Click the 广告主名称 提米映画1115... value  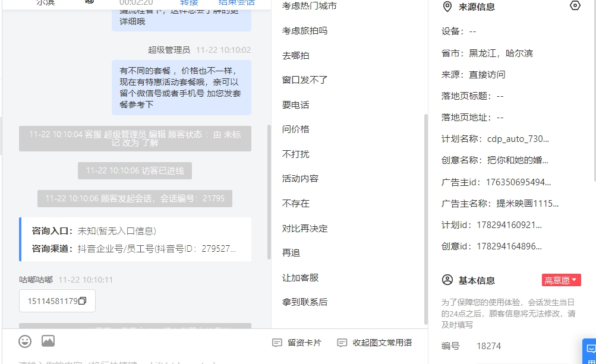527,203
